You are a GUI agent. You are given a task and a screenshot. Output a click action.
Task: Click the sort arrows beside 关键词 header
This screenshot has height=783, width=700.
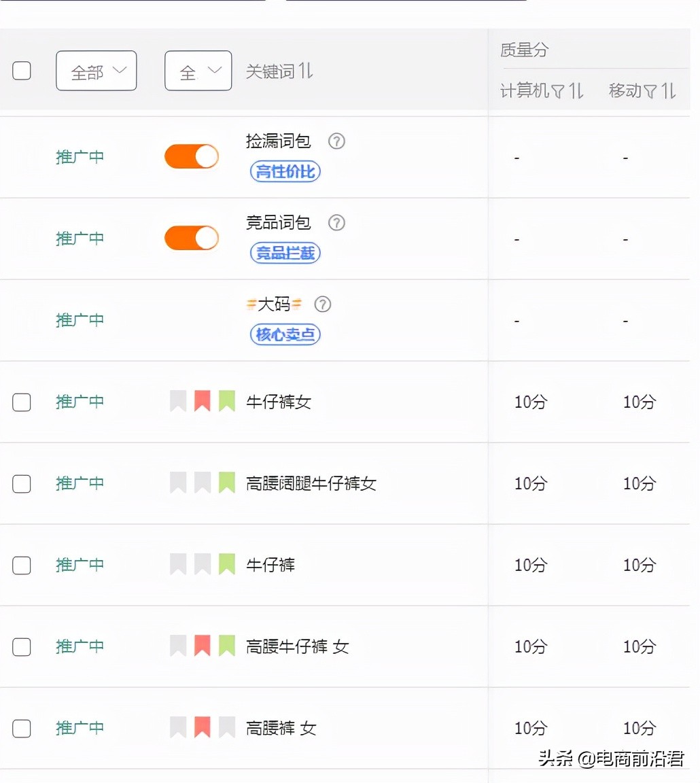[306, 71]
